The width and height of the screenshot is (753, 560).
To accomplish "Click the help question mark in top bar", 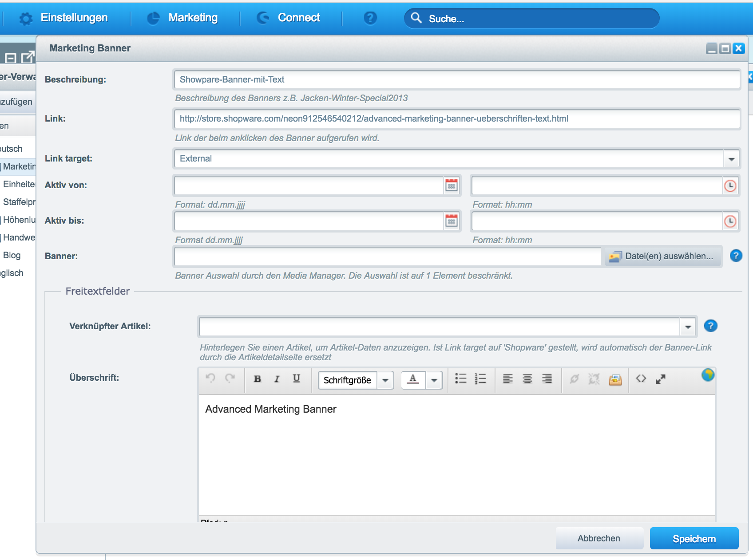I will 370,18.
